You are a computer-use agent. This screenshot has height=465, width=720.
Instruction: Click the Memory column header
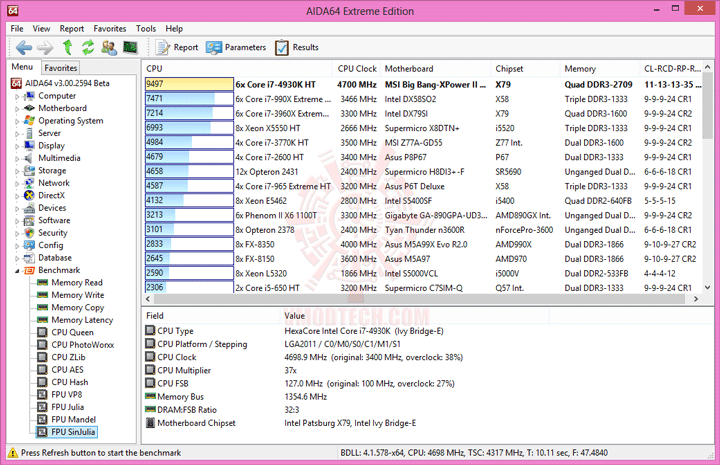(599, 68)
